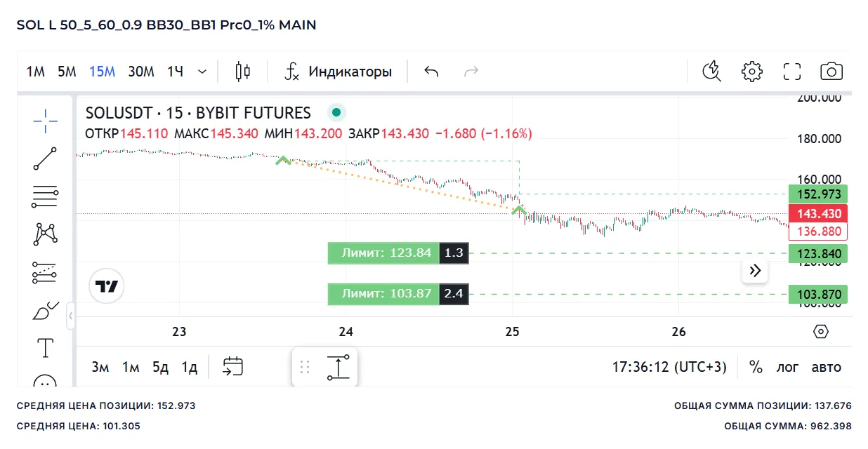Select the 1Ч timeframe
This screenshot has width=868, height=449.
pyautogui.click(x=175, y=71)
